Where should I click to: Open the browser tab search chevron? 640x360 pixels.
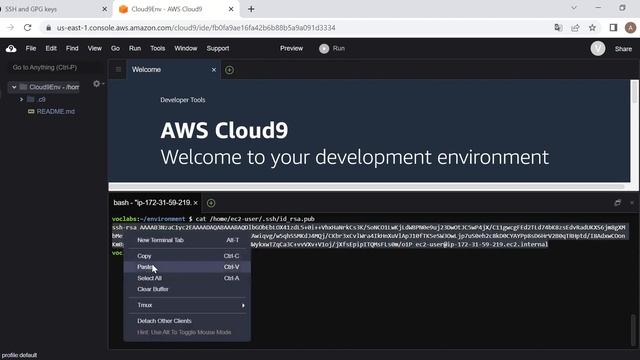573,8
